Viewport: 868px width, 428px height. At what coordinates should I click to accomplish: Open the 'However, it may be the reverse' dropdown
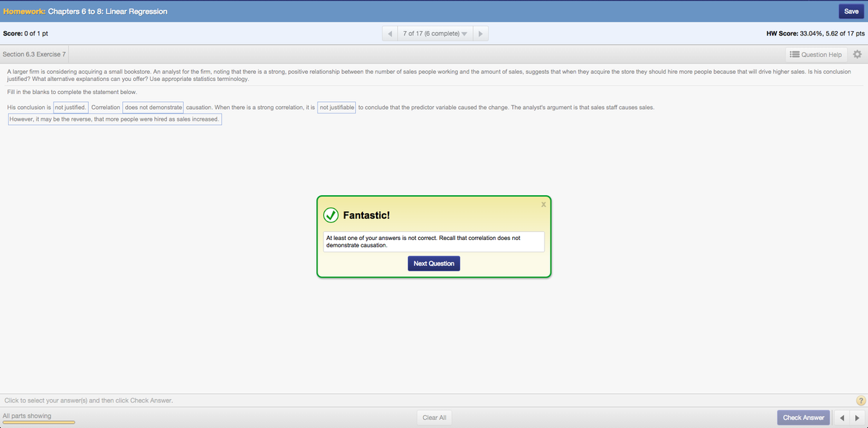coord(114,119)
